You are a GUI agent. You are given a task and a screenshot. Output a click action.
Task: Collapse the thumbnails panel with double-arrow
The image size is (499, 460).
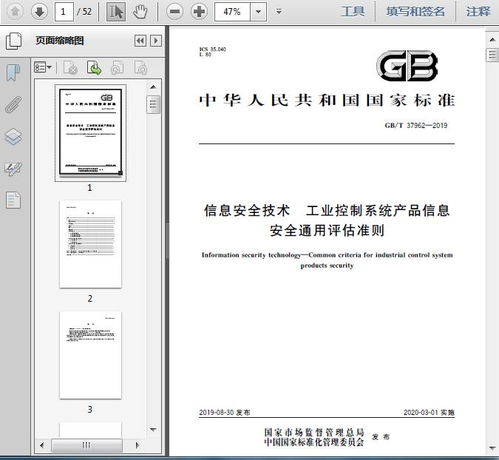point(140,41)
